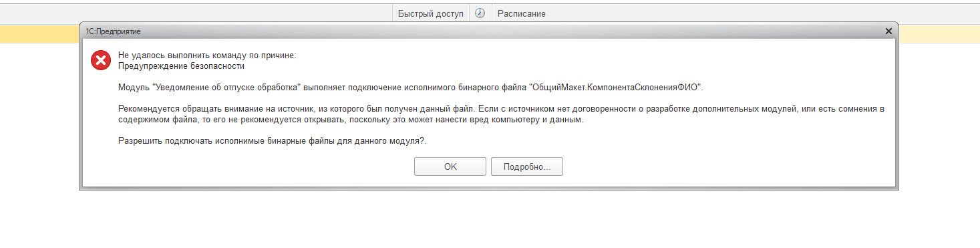Open the Быстрый доступ section
980x248 pixels.
(x=430, y=13)
